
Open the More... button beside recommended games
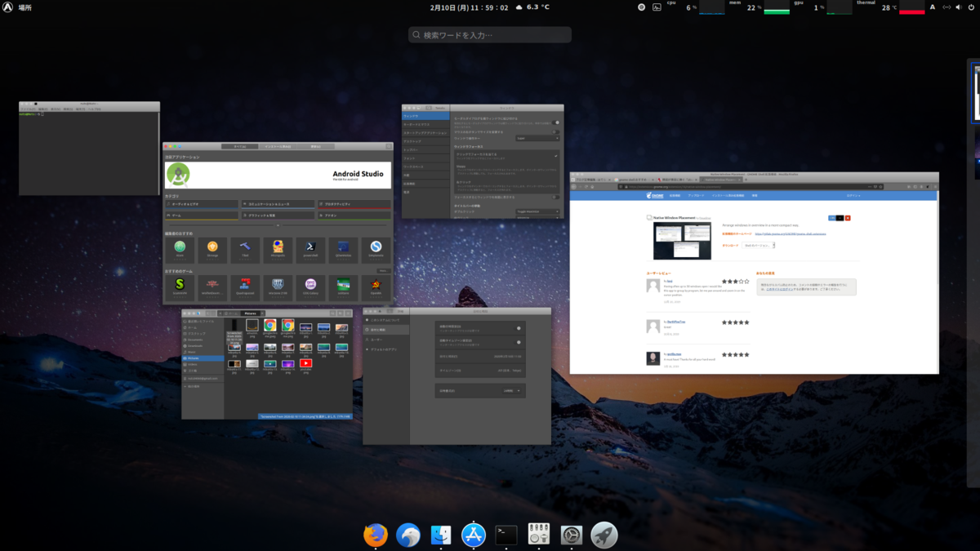tap(382, 270)
